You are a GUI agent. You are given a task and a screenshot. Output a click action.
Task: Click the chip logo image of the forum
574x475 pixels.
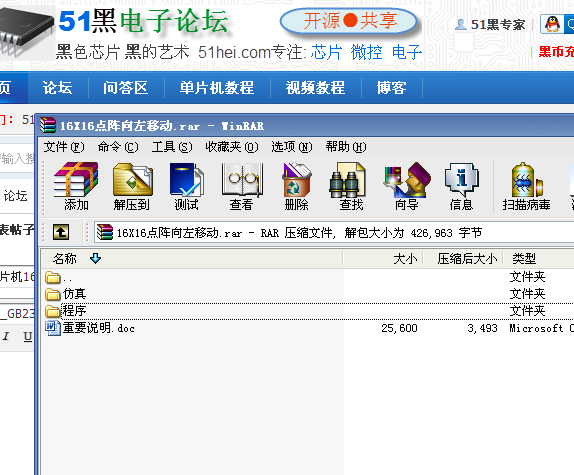(x=26, y=32)
